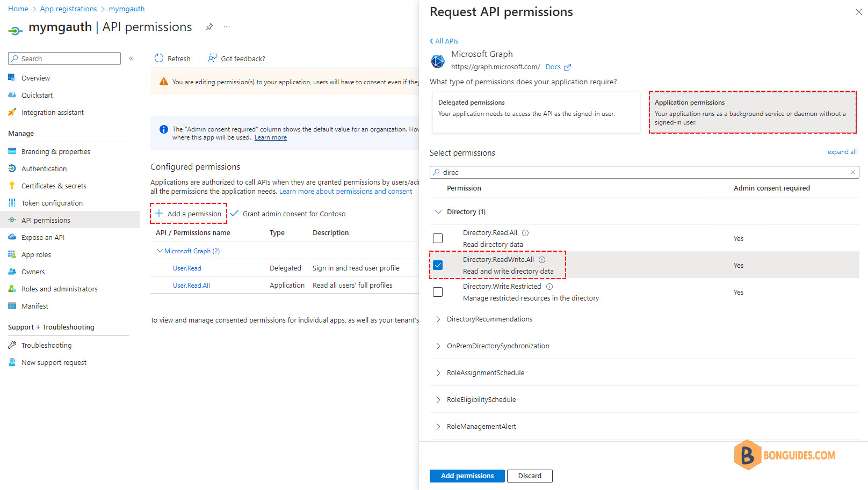Select the Application permissions card
Viewport: 868px width, 490px height.
(x=753, y=112)
